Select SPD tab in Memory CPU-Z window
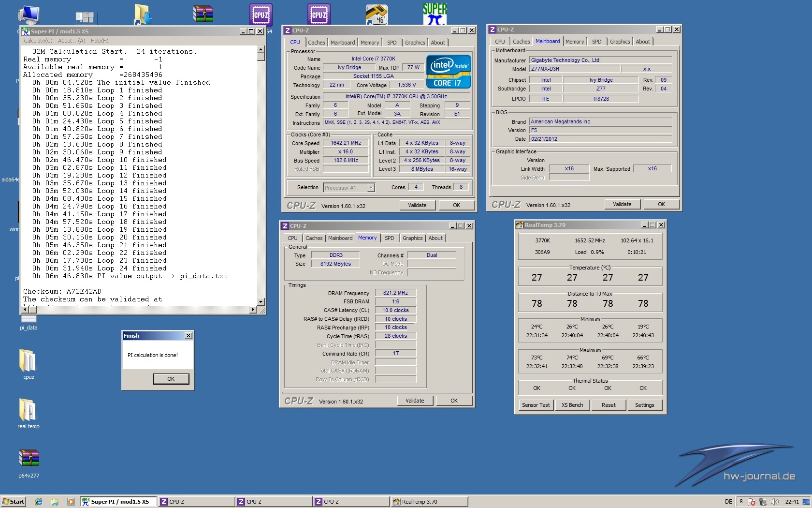 click(x=389, y=238)
